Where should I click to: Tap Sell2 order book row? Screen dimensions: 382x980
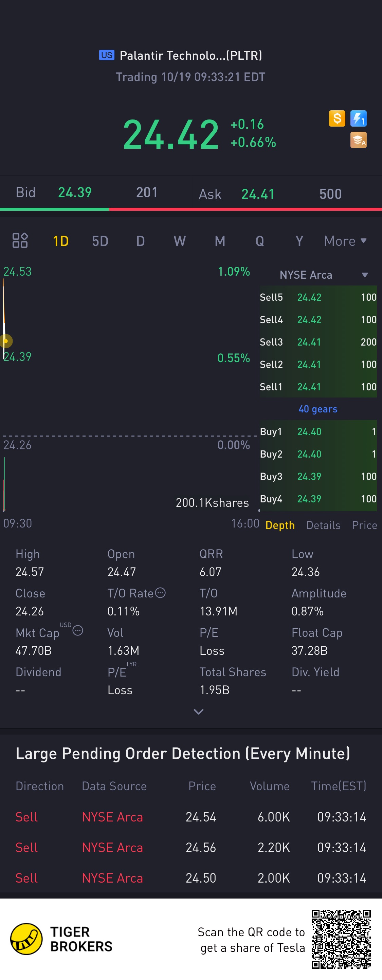318,365
